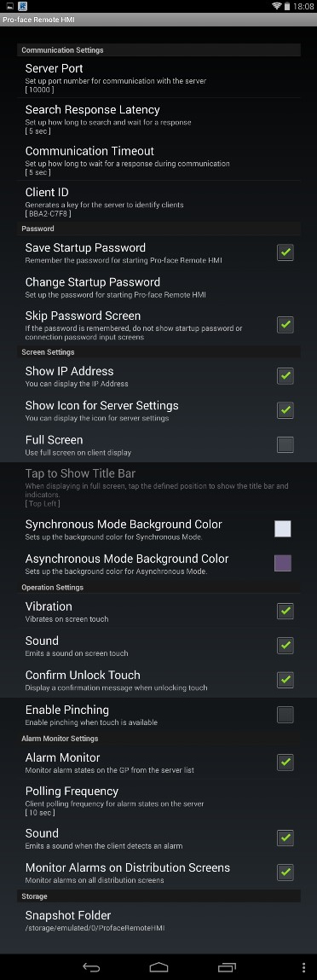Open Polling Frequency options

[158, 801]
